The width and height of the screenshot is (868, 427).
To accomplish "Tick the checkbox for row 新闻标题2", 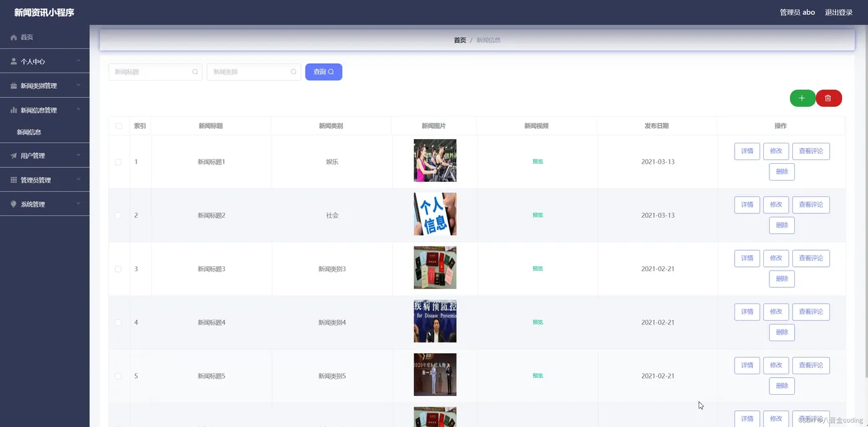I will (x=118, y=215).
